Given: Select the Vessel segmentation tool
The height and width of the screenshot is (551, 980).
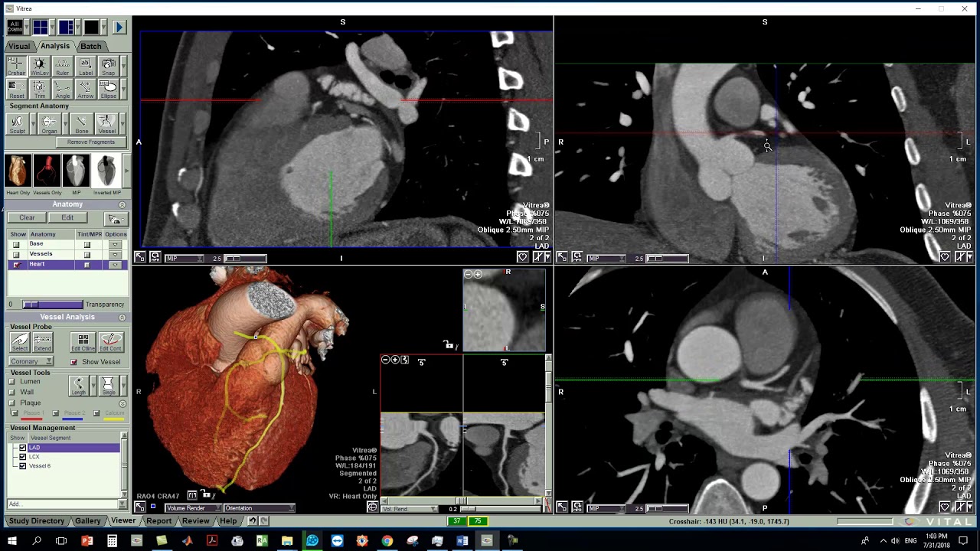Looking at the screenshot, I should point(106,124).
